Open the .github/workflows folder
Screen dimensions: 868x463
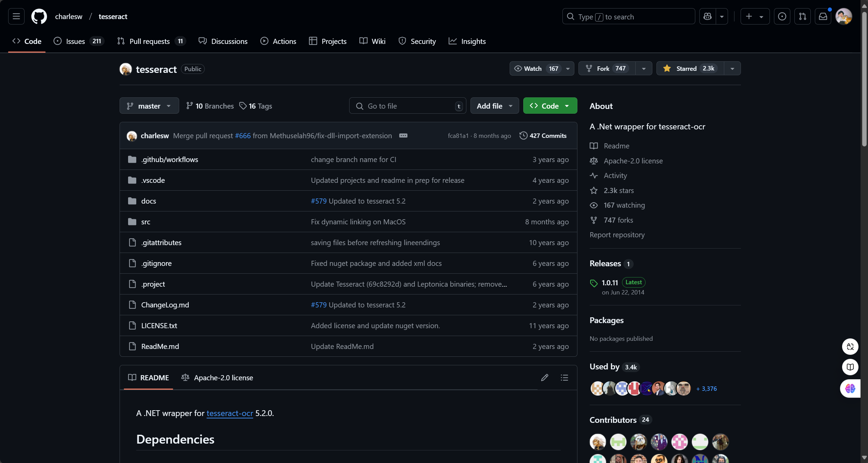(x=170, y=159)
